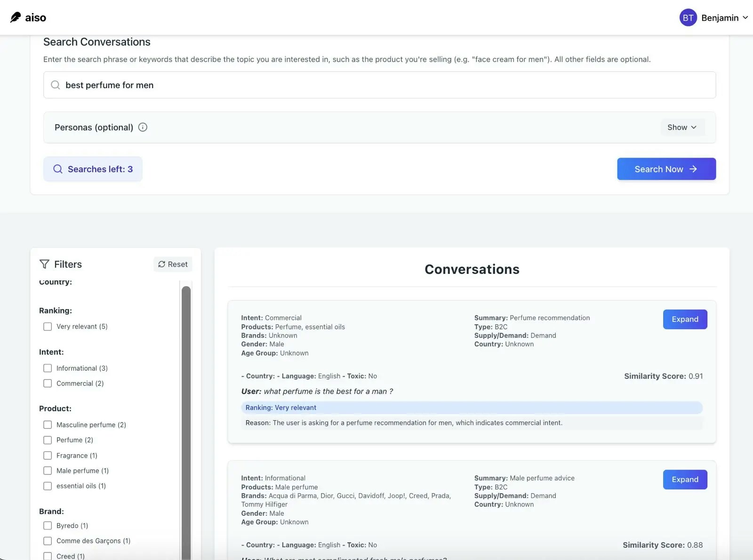Click the magnifier icon in search field
Image resolution: width=753 pixels, height=560 pixels.
(56, 85)
